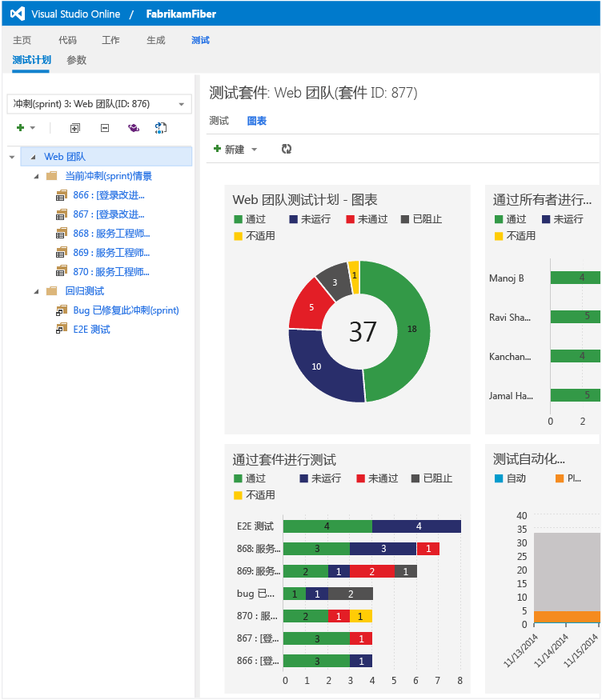Image resolution: width=602 pixels, height=700 pixels.
Task: Open the 生成 menu tab
Action: (x=156, y=40)
